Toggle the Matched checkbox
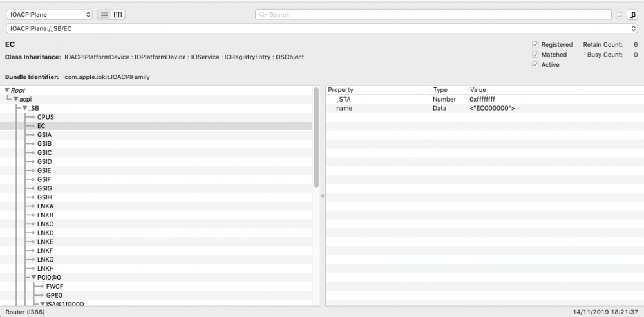644x317 pixels. [535, 55]
